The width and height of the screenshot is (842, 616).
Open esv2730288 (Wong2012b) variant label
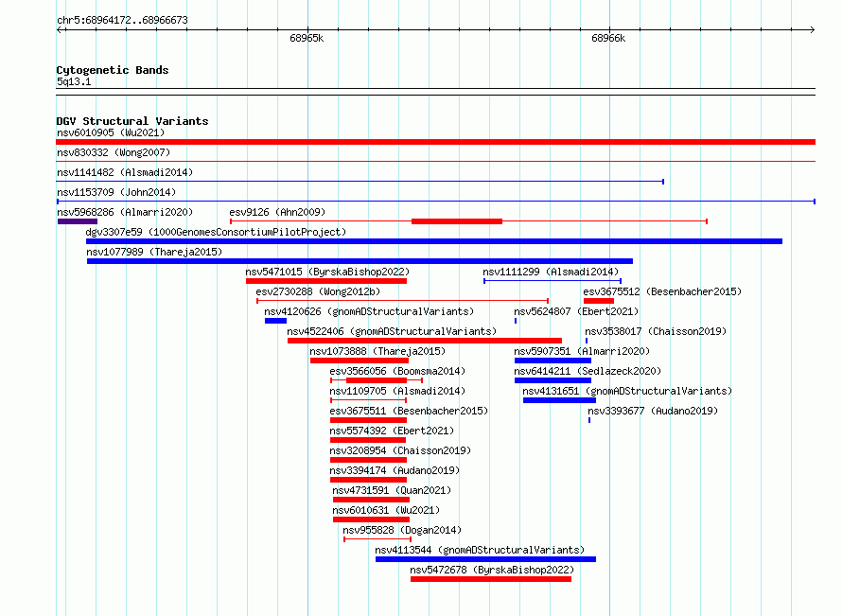click(x=318, y=291)
